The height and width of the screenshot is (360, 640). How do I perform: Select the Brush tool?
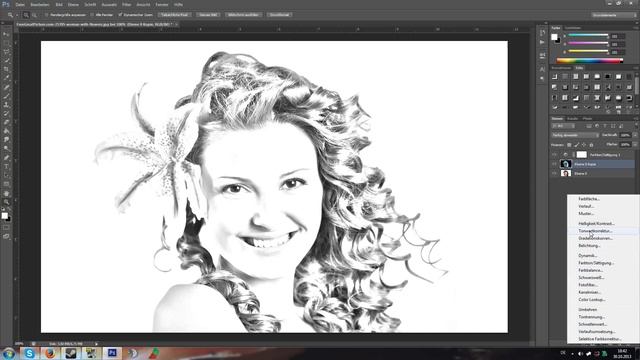7,96
